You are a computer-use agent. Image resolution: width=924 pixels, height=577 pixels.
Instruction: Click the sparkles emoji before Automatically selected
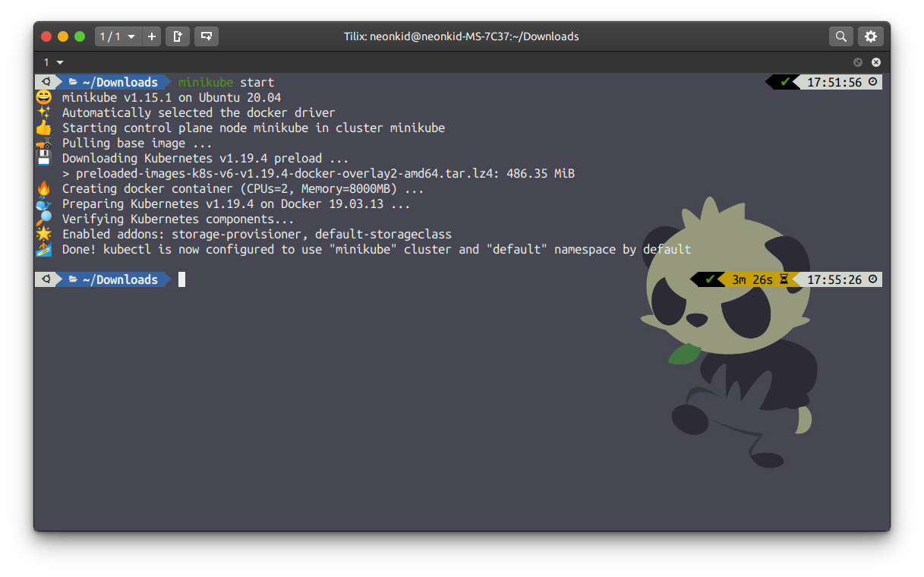(44, 112)
